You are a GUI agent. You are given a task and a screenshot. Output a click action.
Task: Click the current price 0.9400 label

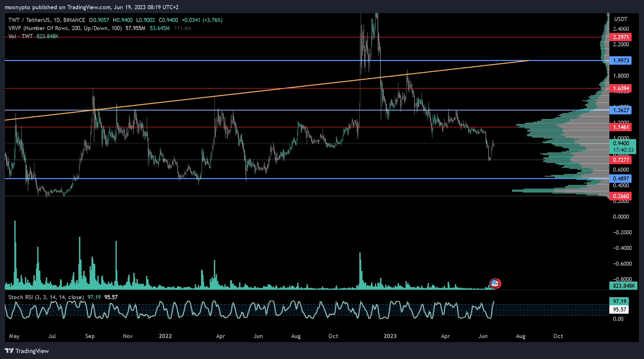click(x=621, y=143)
